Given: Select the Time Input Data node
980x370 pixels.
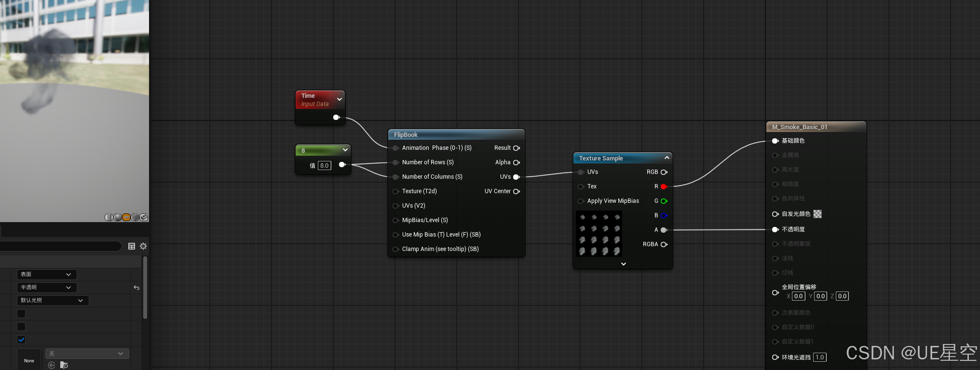Looking at the screenshot, I should (320, 100).
